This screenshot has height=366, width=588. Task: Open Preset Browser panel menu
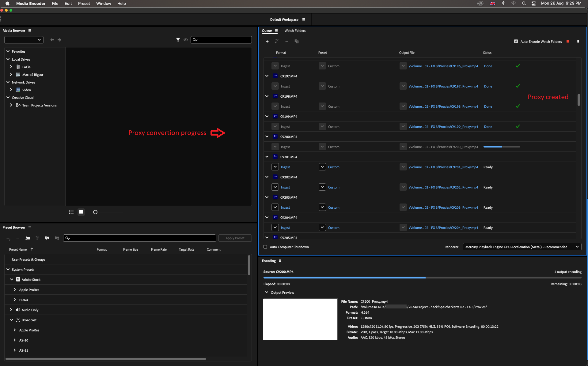30,227
